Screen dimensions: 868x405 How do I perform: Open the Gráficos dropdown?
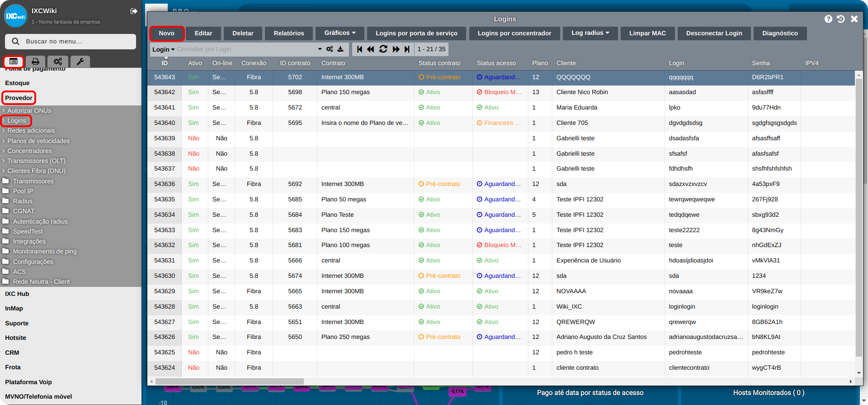(x=340, y=33)
